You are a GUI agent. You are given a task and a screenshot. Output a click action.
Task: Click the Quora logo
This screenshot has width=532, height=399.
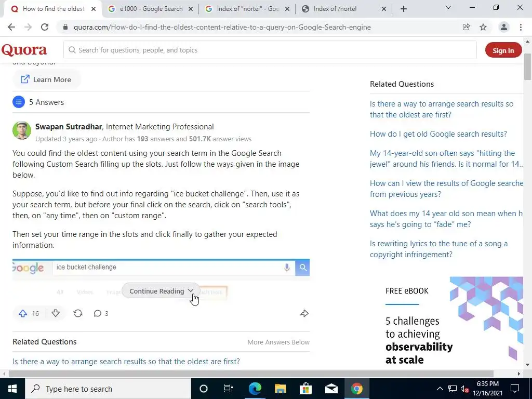24,50
